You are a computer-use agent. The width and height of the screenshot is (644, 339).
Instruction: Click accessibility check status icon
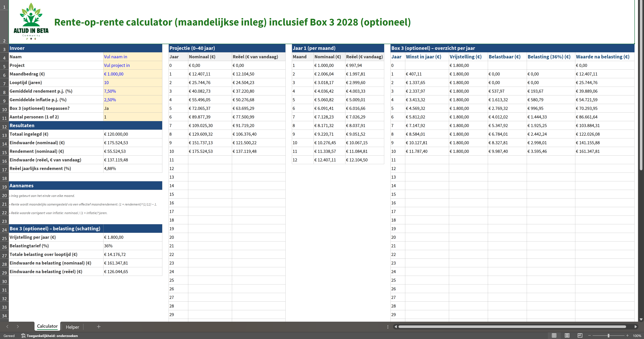pyautogui.click(x=23, y=336)
